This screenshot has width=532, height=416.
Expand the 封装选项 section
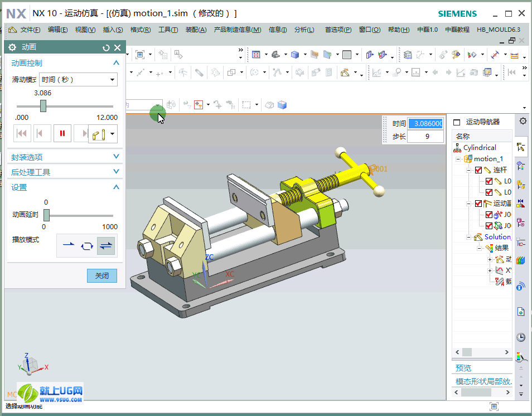click(x=116, y=157)
